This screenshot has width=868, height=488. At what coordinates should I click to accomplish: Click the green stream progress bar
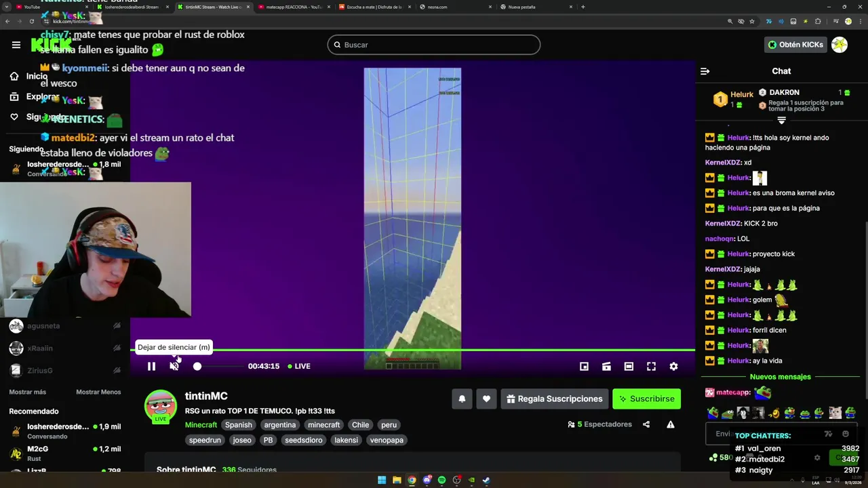412,350
